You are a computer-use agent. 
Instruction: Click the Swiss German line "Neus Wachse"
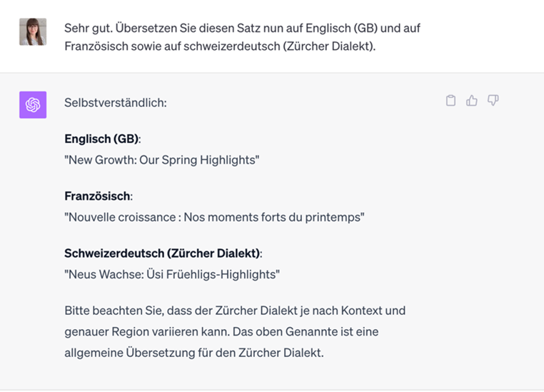[171, 274]
